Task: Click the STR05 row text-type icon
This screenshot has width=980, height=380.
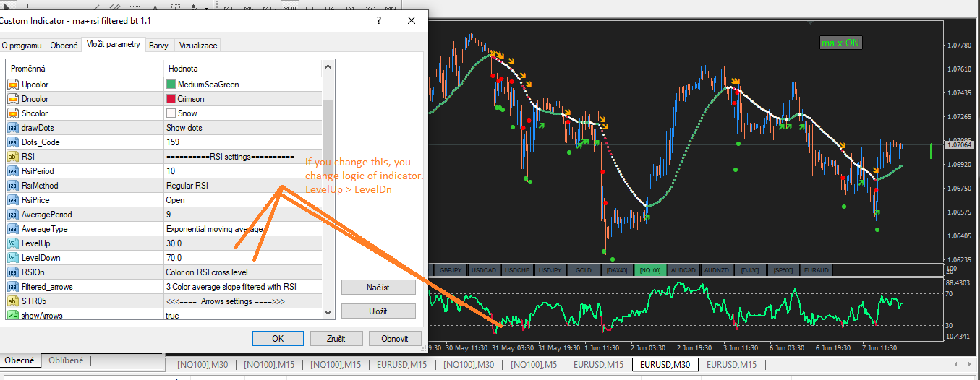Action: [x=12, y=301]
